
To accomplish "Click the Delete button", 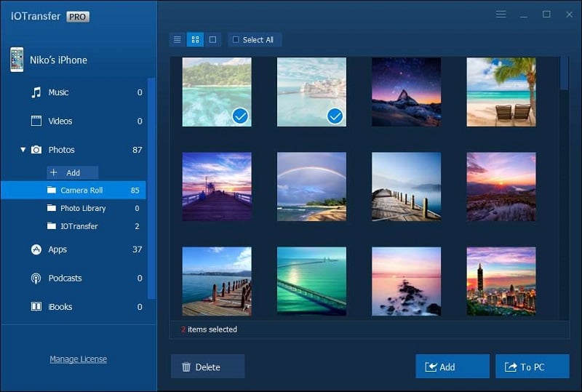I will (x=207, y=367).
